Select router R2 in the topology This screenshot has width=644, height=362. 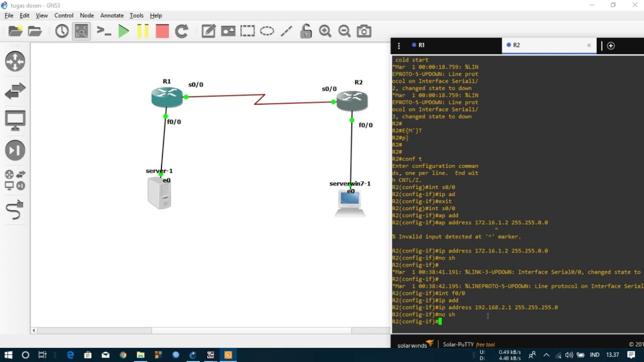tap(352, 101)
